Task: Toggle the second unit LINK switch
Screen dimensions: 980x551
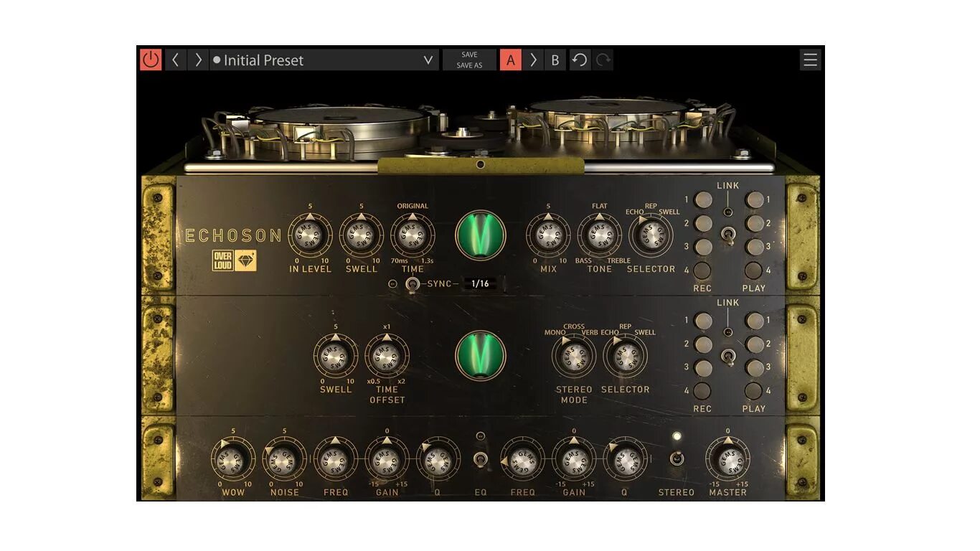Action: [728, 355]
